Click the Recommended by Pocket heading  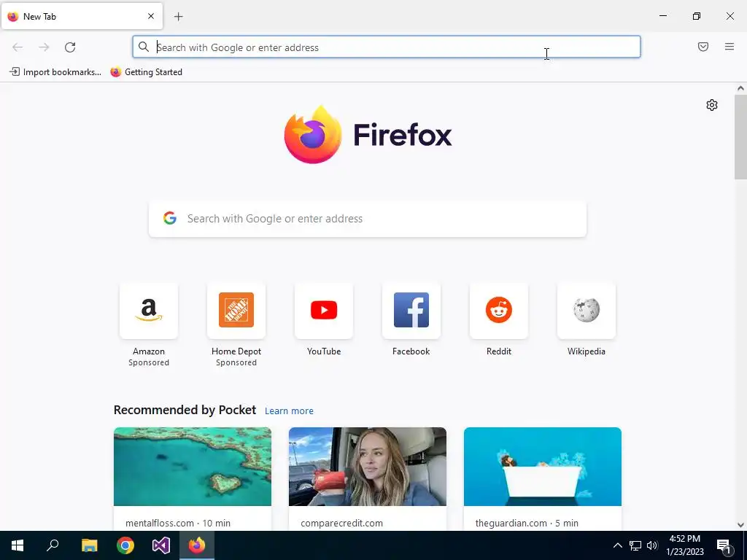[x=185, y=410]
